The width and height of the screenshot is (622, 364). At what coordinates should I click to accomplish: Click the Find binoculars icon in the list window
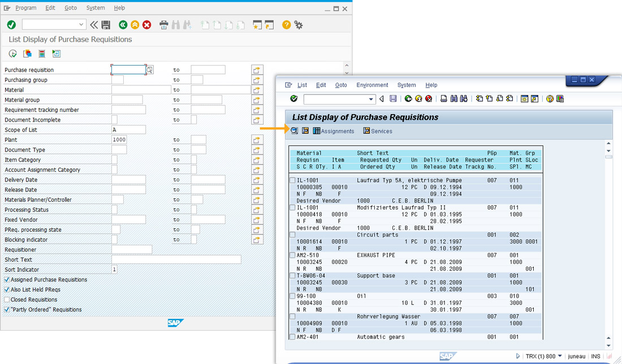(x=454, y=99)
